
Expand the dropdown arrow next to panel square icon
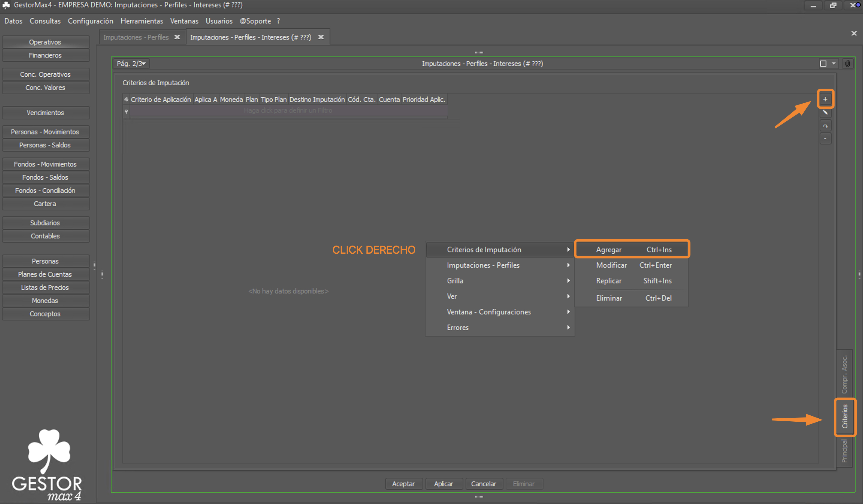coord(834,64)
